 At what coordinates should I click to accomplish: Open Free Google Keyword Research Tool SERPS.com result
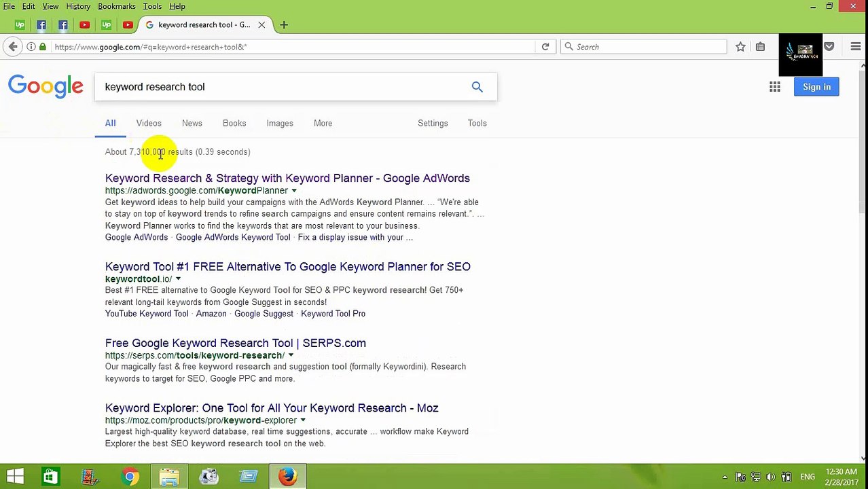coord(236,343)
